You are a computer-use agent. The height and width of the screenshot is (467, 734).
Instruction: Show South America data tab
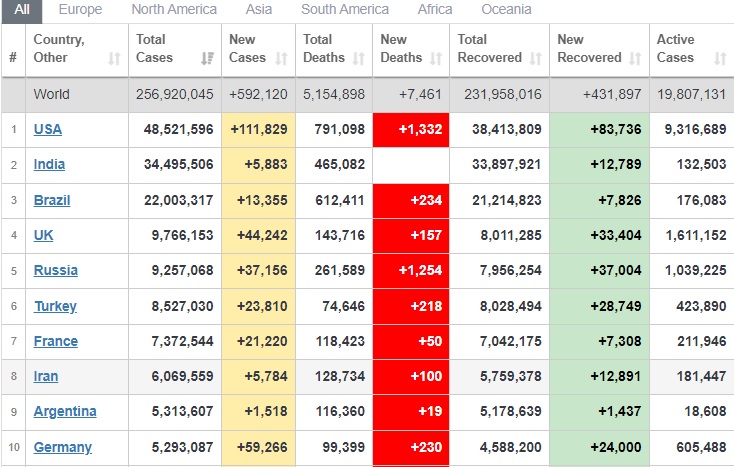pyautogui.click(x=345, y=10)
